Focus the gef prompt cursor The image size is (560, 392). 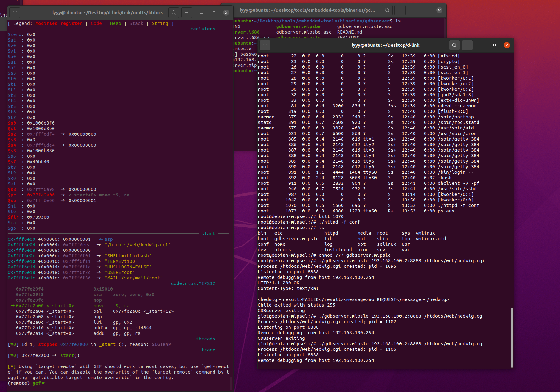coord(50,383)
